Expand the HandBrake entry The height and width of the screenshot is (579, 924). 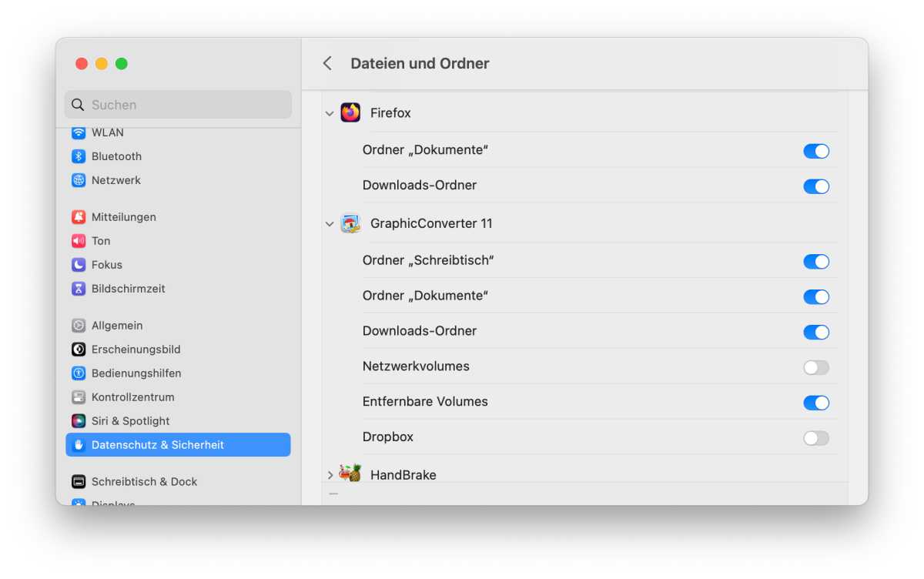tap(330, 475)
